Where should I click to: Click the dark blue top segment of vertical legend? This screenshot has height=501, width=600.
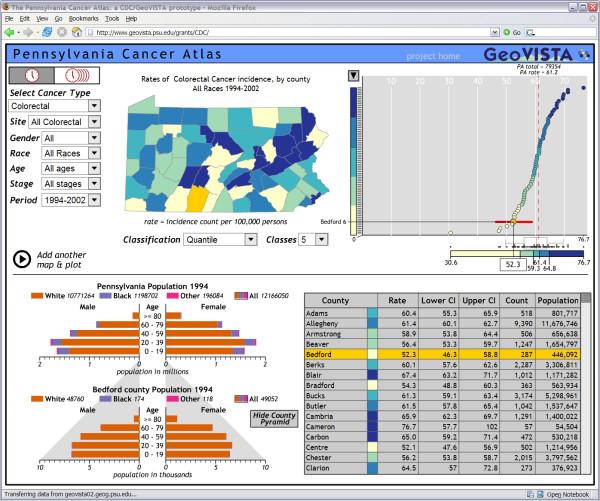pyautogui.click(x=354, y=102)
